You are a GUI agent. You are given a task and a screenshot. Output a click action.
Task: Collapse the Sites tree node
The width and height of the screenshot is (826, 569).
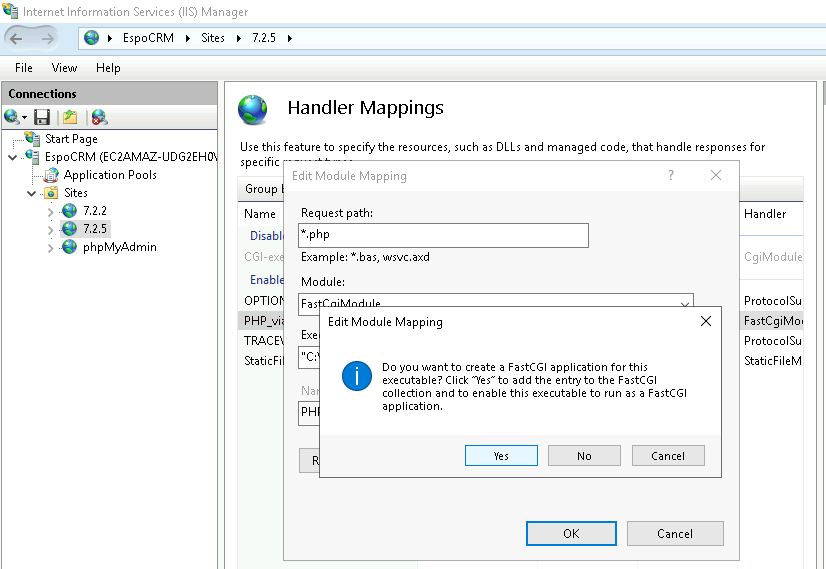point(33,193)
